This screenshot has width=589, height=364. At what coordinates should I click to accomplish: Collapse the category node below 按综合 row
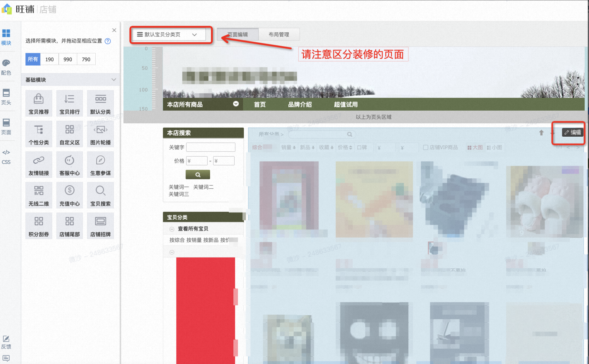[x=172, y=252]
